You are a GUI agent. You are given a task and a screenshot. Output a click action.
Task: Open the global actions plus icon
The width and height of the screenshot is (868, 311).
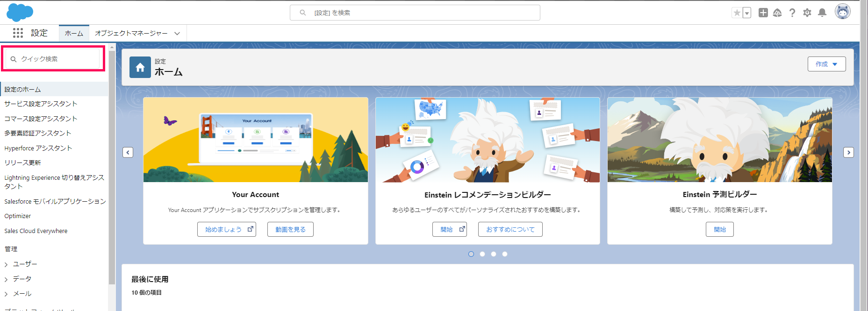(763, 13)
